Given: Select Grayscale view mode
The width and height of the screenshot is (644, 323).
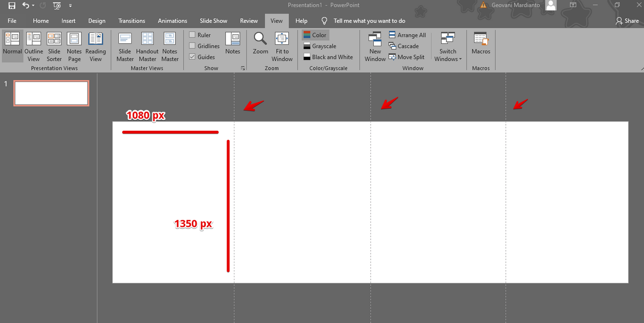Looking at the screenshot, I should (319, 46).
